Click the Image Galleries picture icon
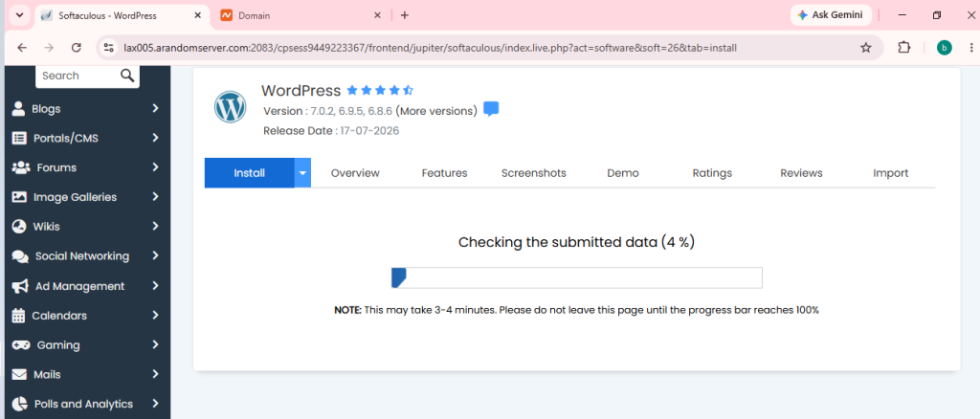 coord(19,197)
